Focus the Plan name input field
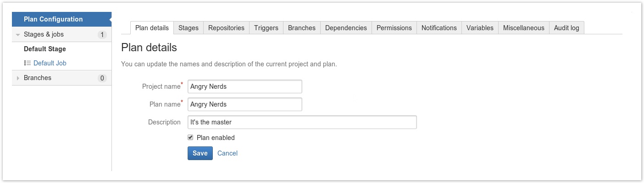Image resolution: width=644 pixels, height=183 pixels. tap(245, 104)
